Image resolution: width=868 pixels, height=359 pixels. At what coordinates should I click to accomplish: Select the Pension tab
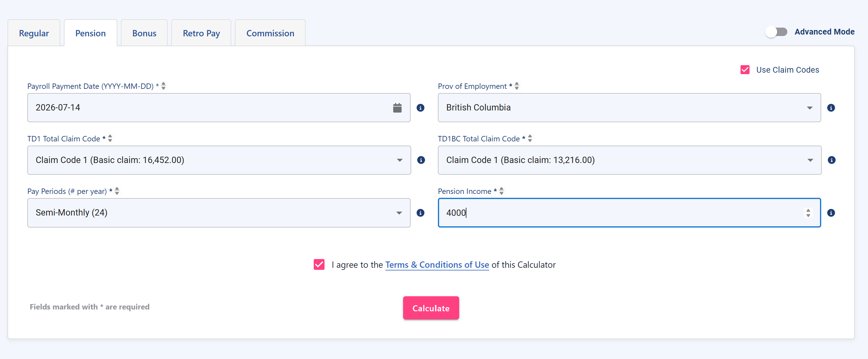(90, 33)
